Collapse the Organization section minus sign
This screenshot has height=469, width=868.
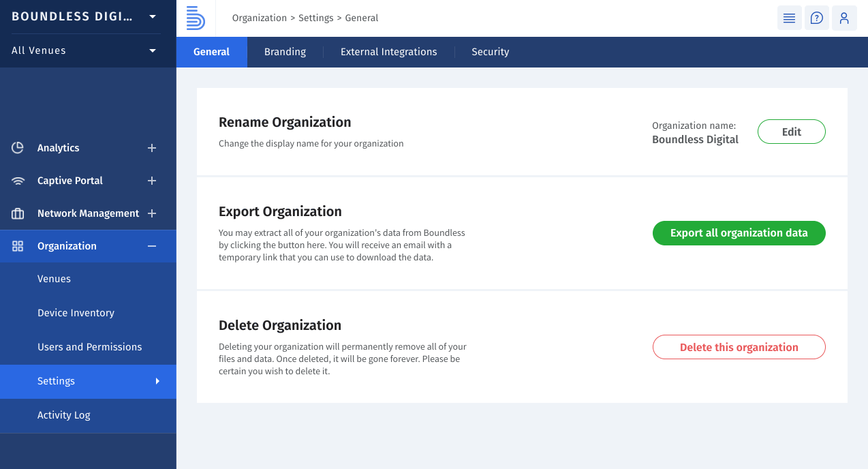(x=152, y=246)
